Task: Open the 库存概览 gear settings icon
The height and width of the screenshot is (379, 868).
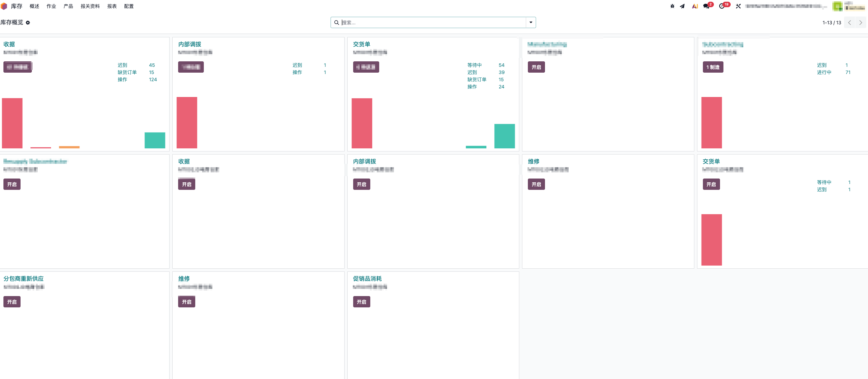Action: coord(28,23)
